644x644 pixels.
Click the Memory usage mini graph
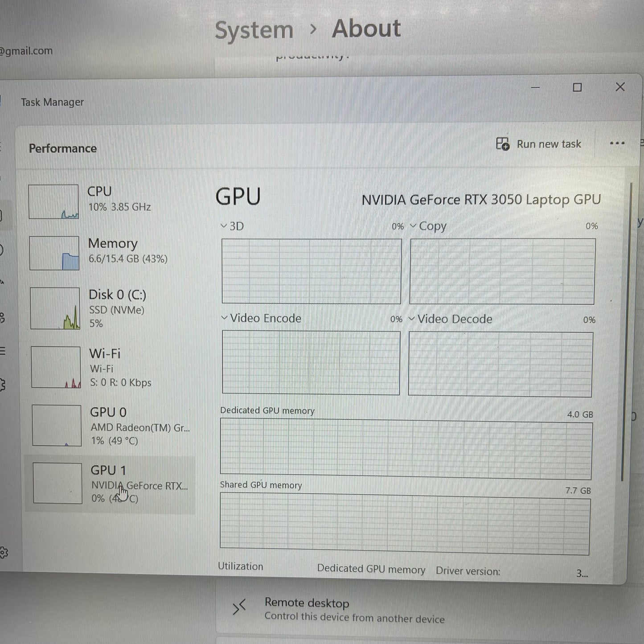[53, 253]
